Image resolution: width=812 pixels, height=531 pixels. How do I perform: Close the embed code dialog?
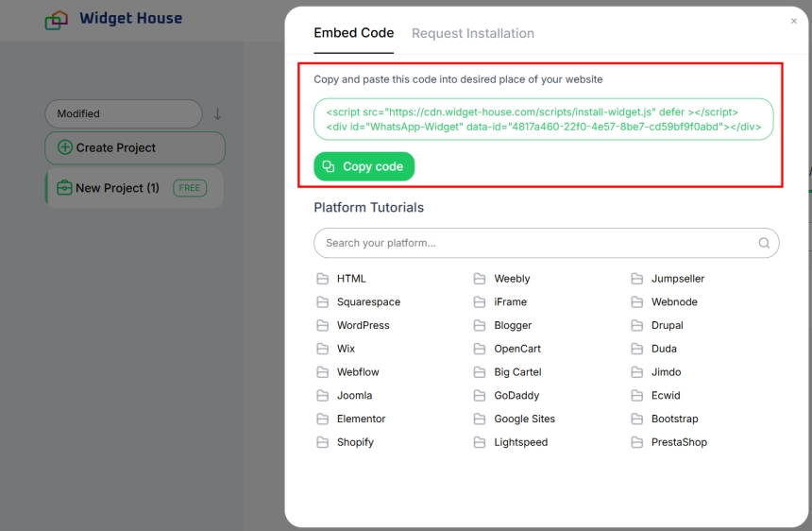pyautogui.click(x=794, y=21)
